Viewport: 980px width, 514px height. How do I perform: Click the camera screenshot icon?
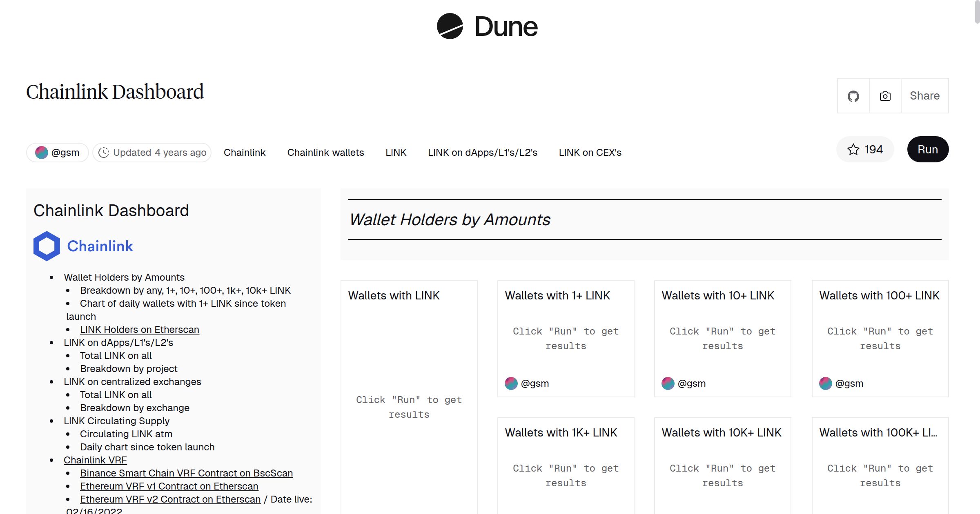click(x=884, y=95)
